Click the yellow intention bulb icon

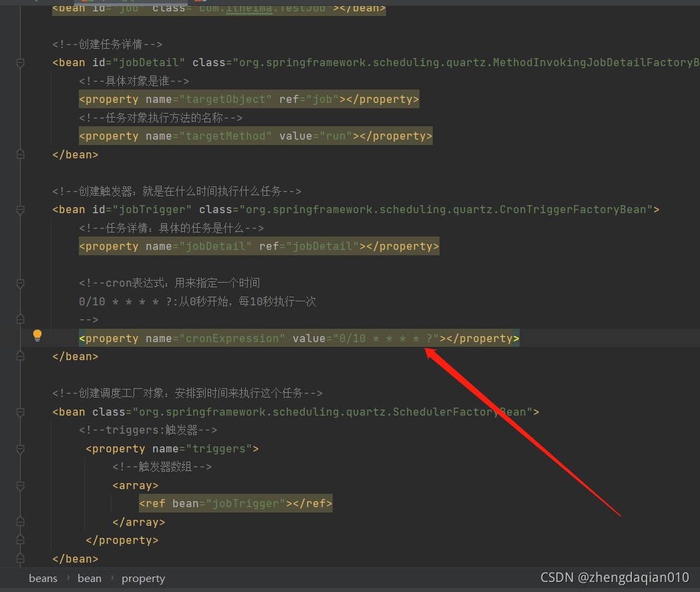click(37, 334)
